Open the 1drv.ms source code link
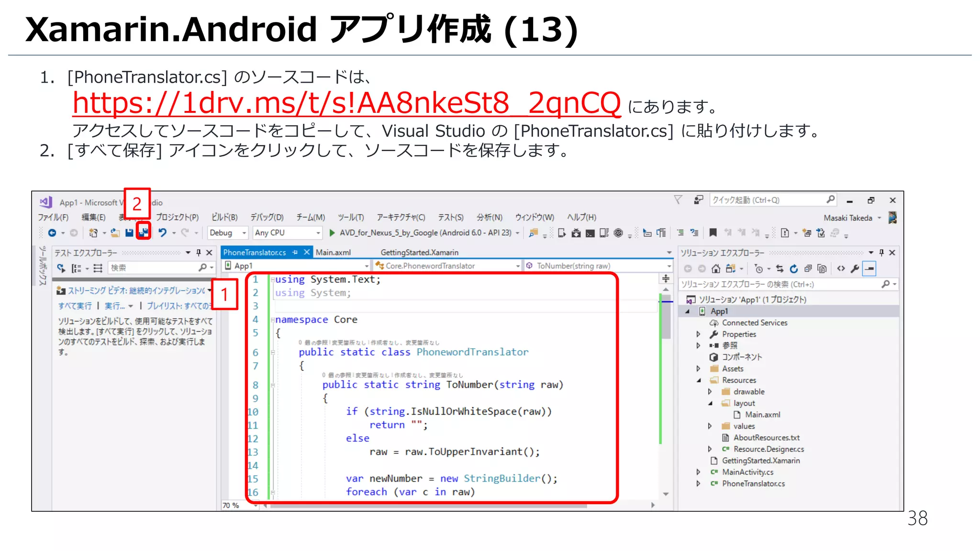980x551 pixels. pyautogui.click(x=346, y=102)
